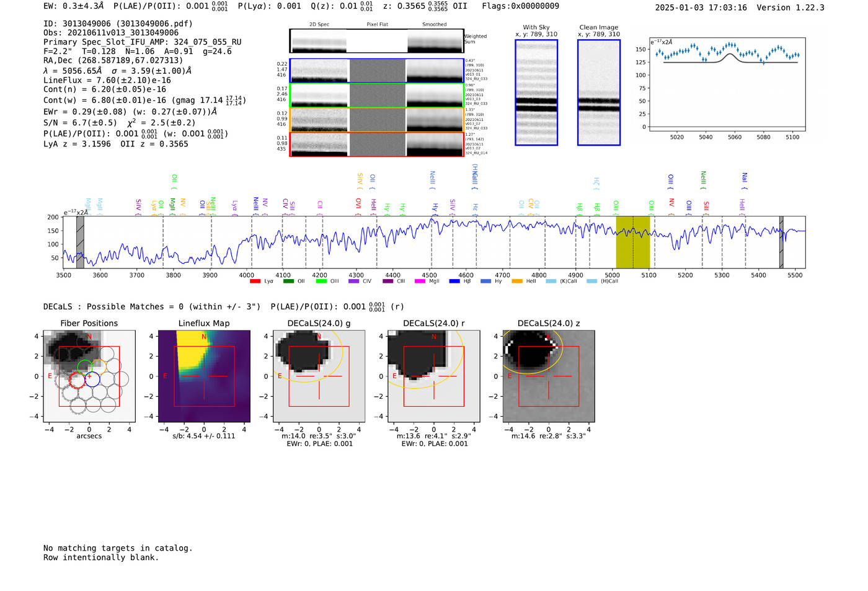The width and height of the screenshot is (868, 591).
Task: Click the Gaussian line-fit plot near 5060
Action: (727, 84)
